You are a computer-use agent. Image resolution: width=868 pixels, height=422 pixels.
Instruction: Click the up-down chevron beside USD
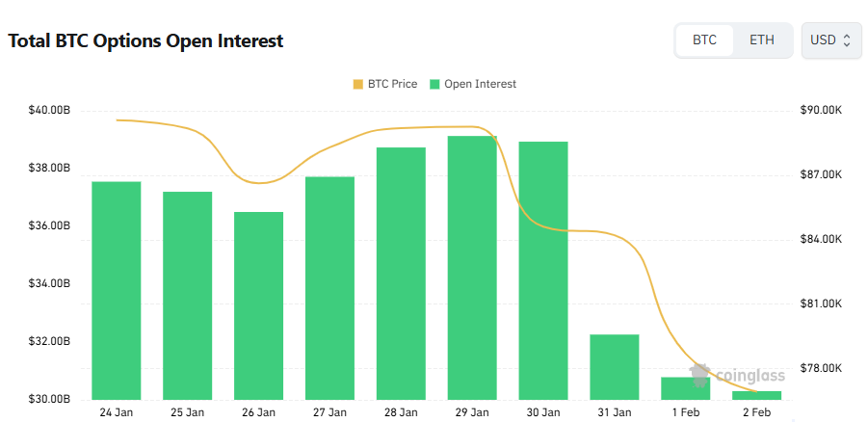click(x=847, y=40)
